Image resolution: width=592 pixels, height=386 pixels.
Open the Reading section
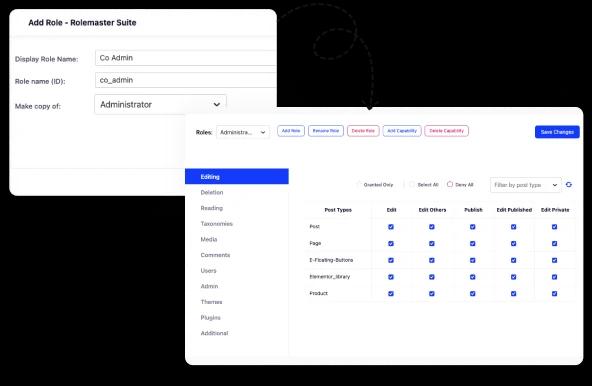pos(211,208)
